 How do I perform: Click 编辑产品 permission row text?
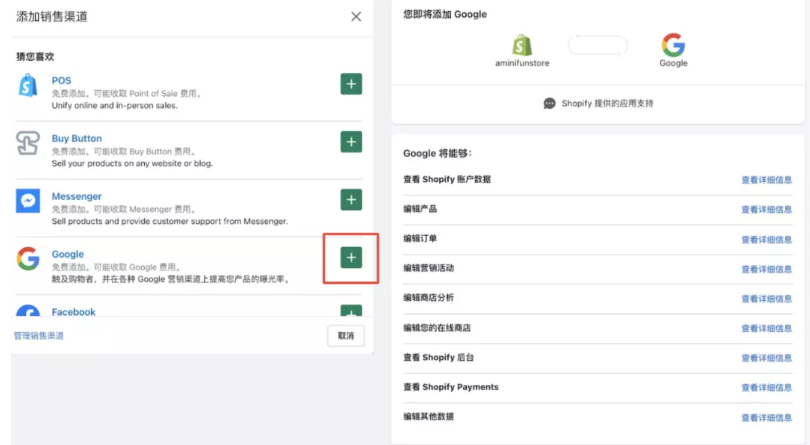click(x=420, y=209)
